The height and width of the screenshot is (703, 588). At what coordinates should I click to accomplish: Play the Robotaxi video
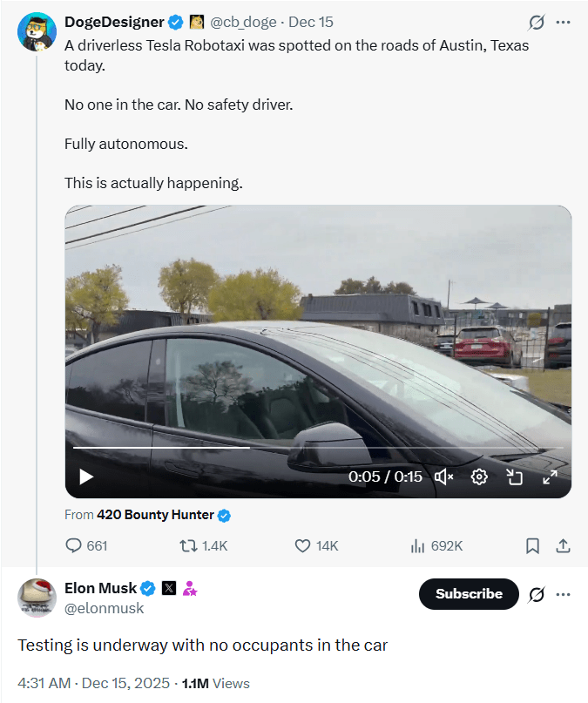click(x=86, y=477)
